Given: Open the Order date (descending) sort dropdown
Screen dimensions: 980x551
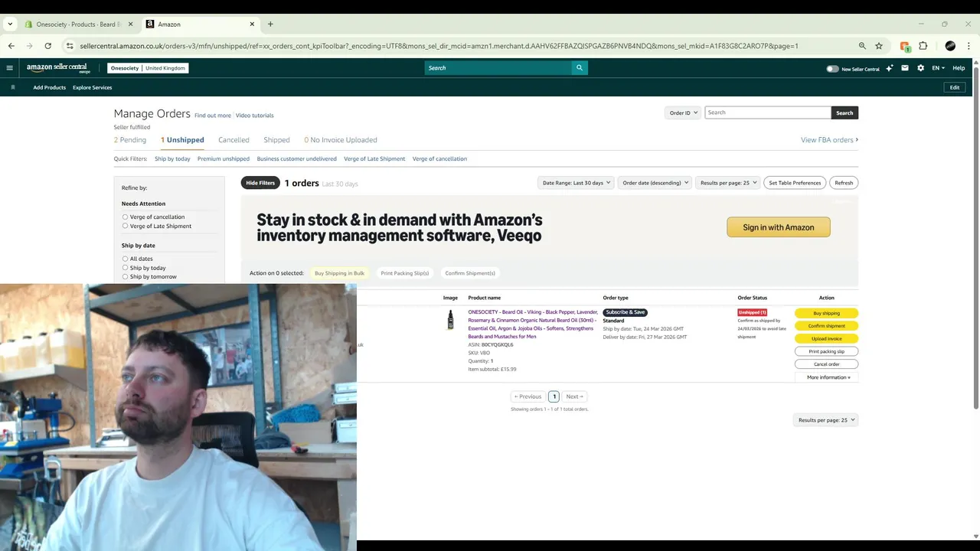Looking at the screenshot, I should 655,183.
